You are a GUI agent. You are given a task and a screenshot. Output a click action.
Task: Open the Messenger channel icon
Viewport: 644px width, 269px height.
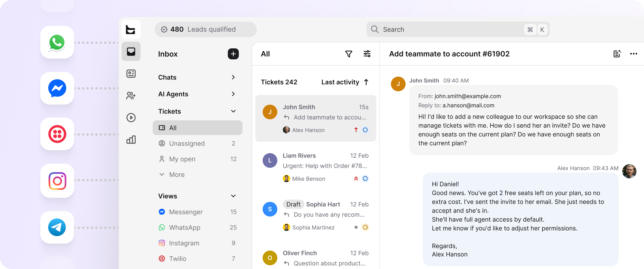click(x=57, y=88)
